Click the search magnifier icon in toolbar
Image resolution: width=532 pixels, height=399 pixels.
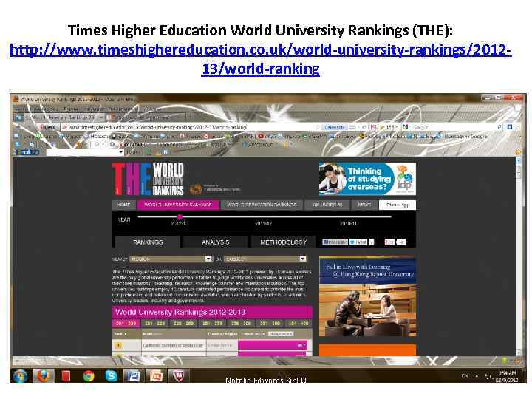(x=499, y=127)
